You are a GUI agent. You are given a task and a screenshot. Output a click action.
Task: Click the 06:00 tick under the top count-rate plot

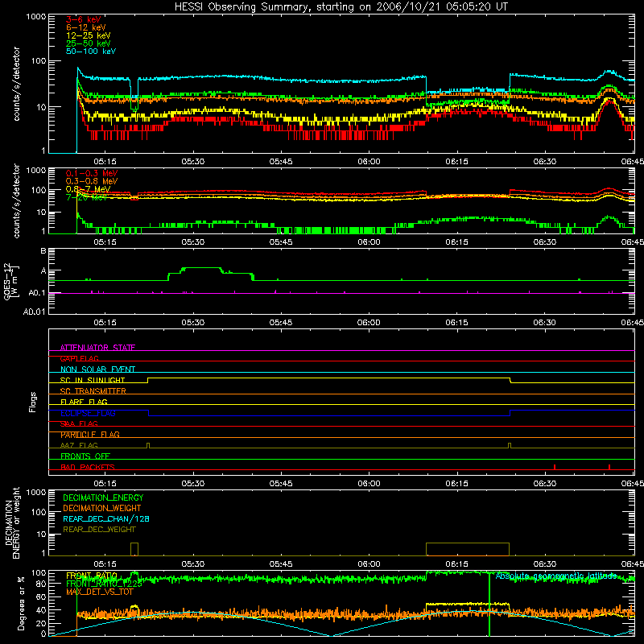[369, 162]
